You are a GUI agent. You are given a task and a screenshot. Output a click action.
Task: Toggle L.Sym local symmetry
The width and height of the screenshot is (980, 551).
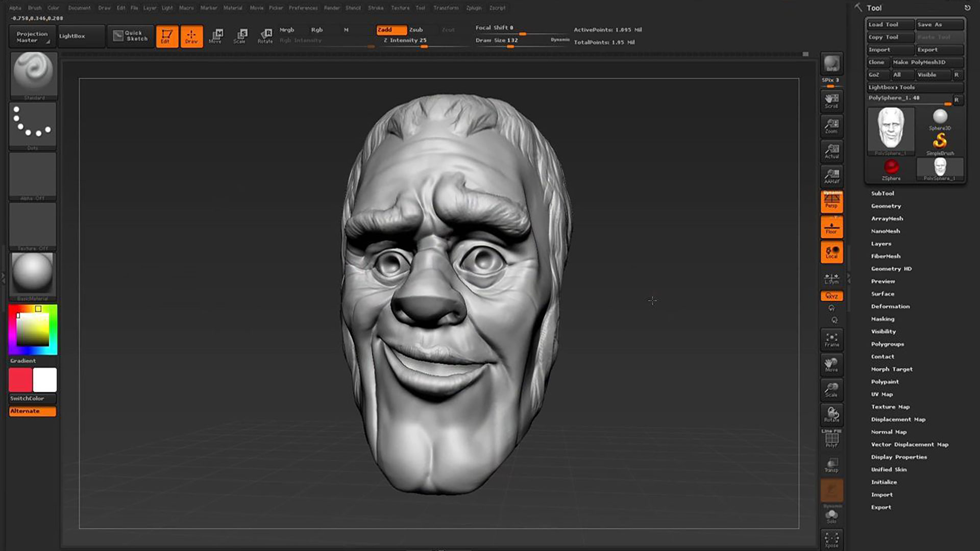831,279
